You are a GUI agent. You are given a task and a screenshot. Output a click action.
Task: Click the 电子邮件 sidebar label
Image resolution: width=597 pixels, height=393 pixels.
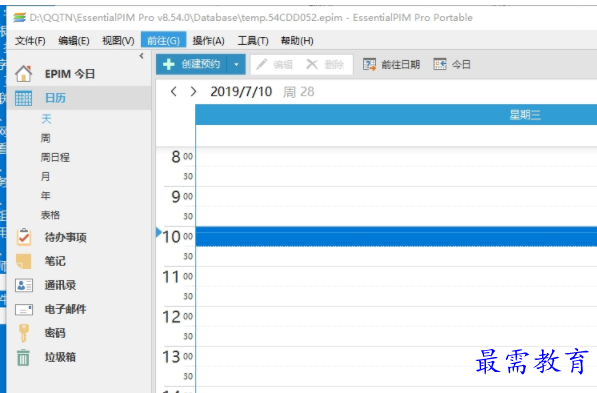tap(65, 309)
